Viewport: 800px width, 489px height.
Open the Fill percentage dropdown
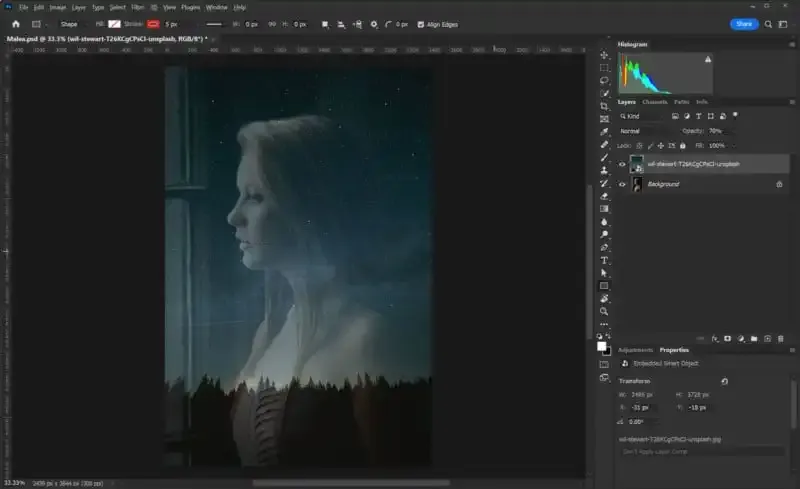pyautogui.click(x=734, y=145)
